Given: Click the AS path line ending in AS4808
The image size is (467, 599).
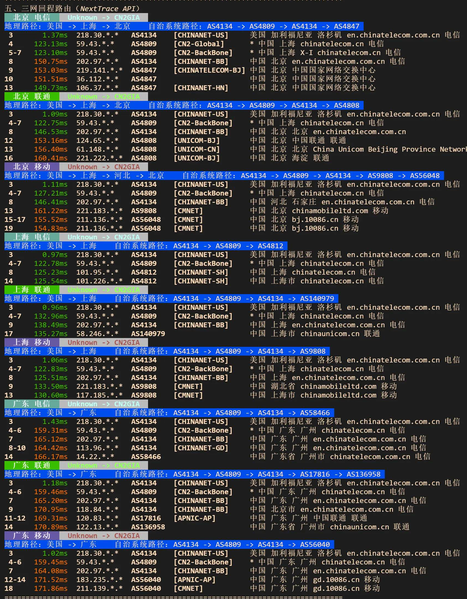Looking at the screenshot, I should (x=184, y=105).
